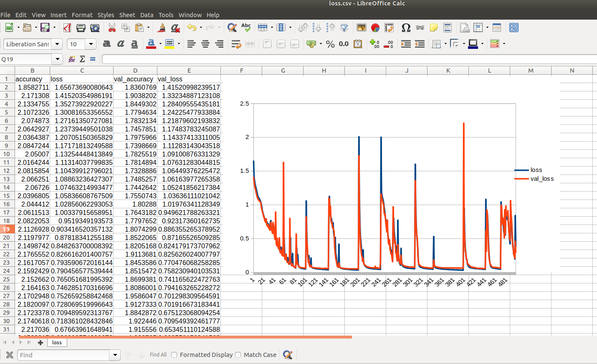This screenshot has height=364, width=597.
Task: Insert a chart
Action: (375, 28)
